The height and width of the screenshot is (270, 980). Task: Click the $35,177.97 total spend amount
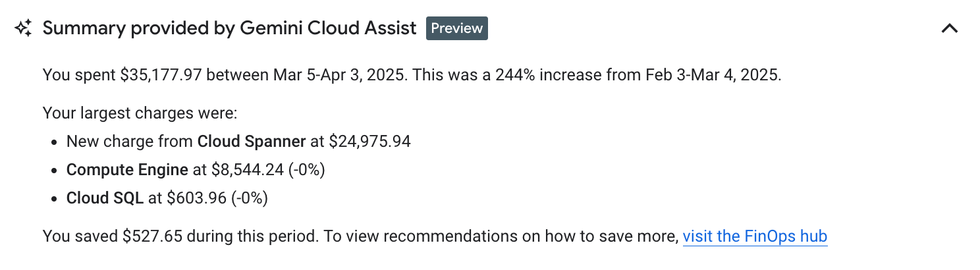coord(161,75)
